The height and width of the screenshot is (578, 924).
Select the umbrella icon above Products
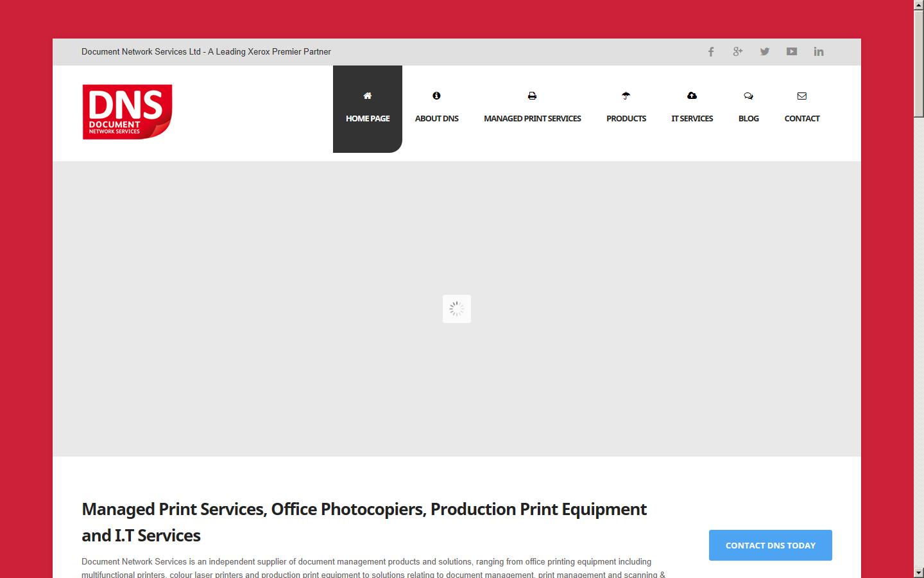(626, 95)
